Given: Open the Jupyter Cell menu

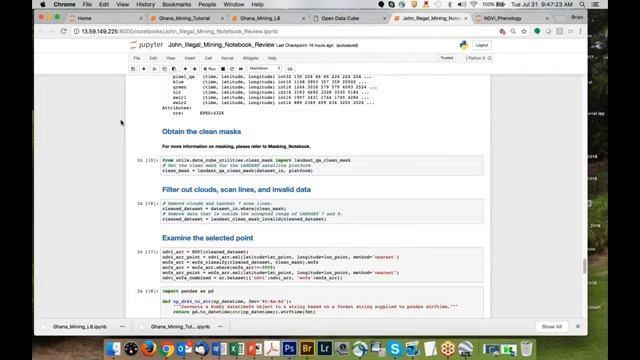Looking at the screenshot, I should [x=208, y=58].
